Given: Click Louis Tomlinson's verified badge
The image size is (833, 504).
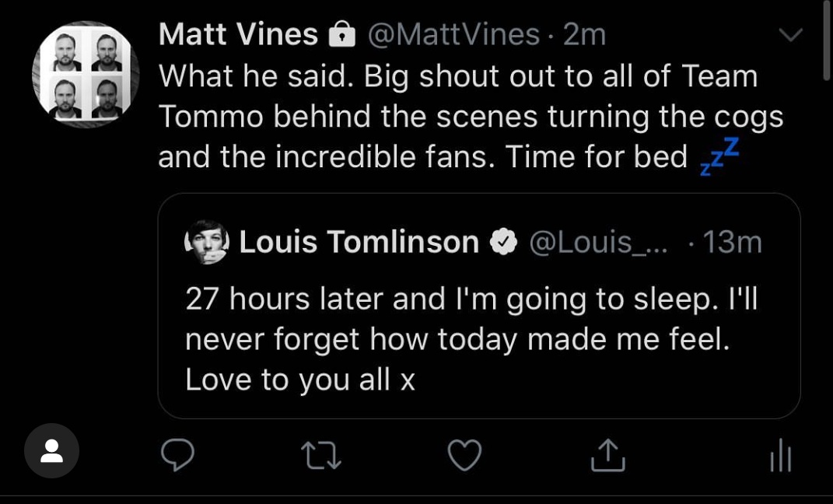Looking at the screenshot, I should [504, 243].
